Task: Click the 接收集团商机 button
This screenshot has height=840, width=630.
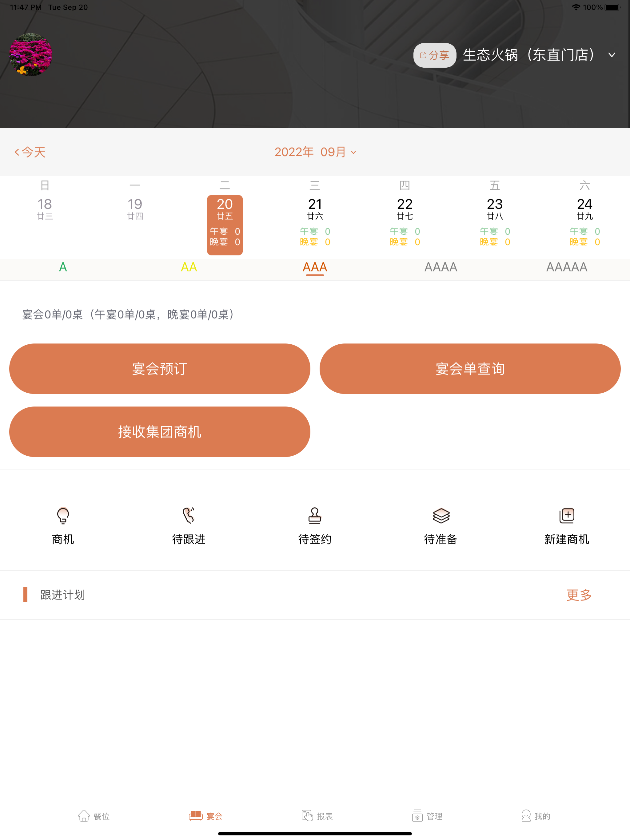Action: coord(160,432)
